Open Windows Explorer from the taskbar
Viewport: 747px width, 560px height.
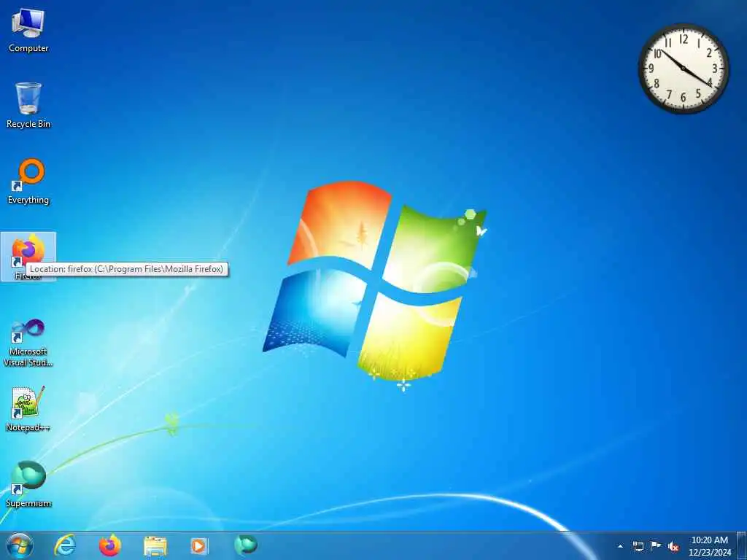click(x=155, y=546)
